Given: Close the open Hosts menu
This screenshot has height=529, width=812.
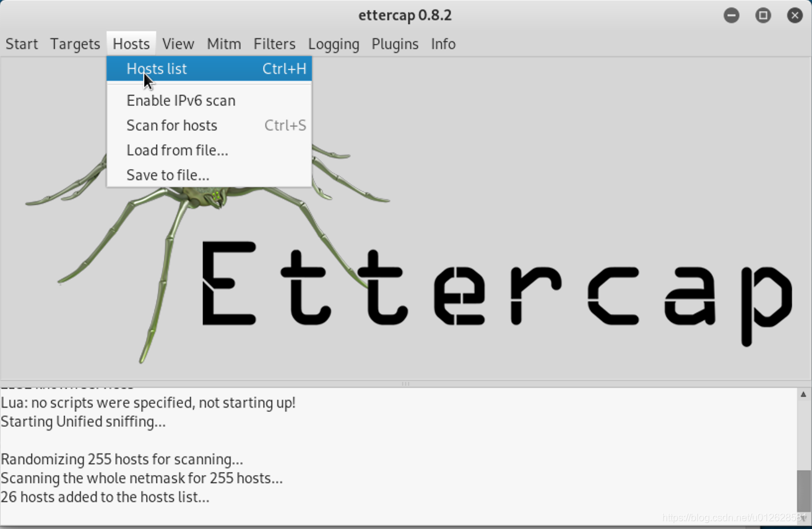Looking at the screenshot, I should point(131,44).
